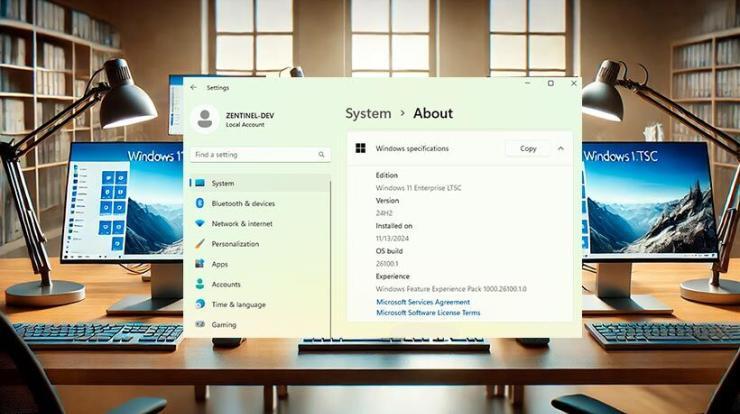Image resolution: width=740 pixels, height=414 pixels.
Task: Click the Installed on label
Action: pos(394,226)
